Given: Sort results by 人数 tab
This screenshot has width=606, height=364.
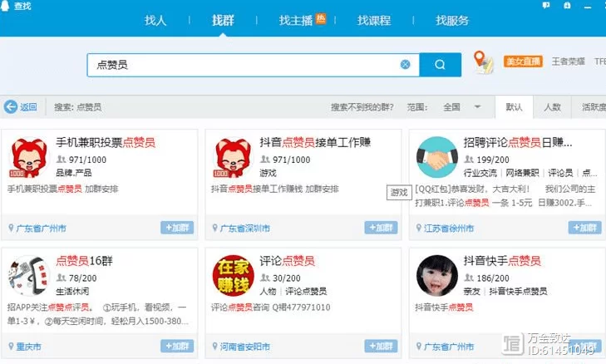Looking at the screenshot, I should point(552,107).
